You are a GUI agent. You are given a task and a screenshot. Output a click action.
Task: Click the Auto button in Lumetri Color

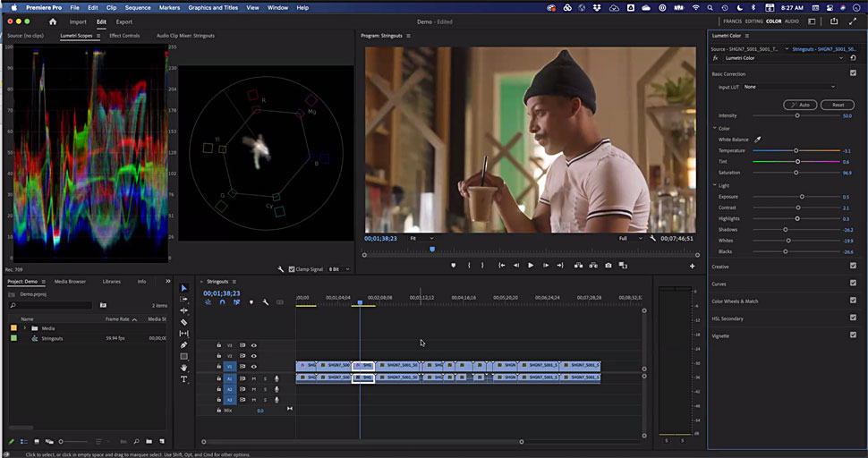pos(802,105)
